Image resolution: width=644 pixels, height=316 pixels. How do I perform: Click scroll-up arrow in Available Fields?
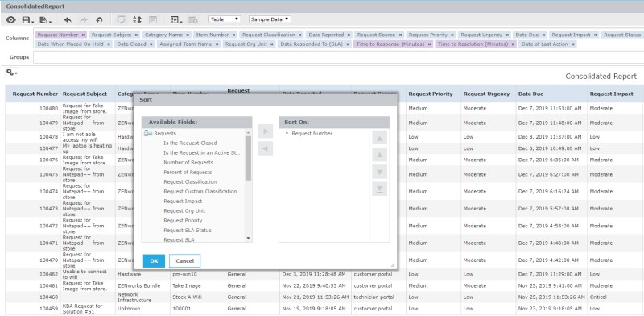tap(248, 132)
